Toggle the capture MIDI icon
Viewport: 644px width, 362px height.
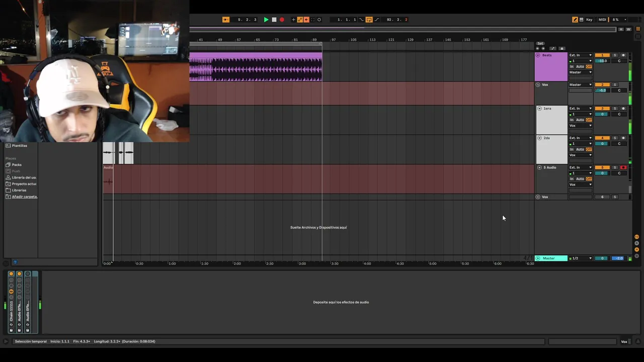pyautogui.click(x=312, y=20)
